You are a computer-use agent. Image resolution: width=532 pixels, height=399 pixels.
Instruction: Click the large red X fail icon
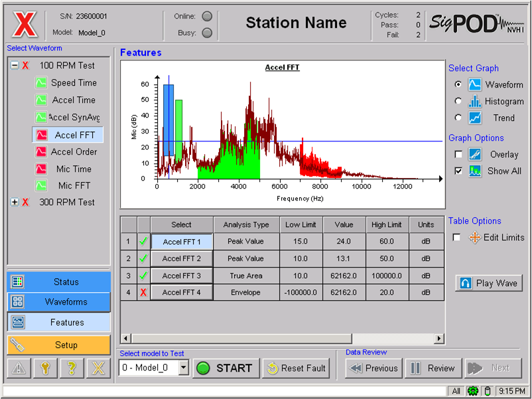click(x=25, y=25)
